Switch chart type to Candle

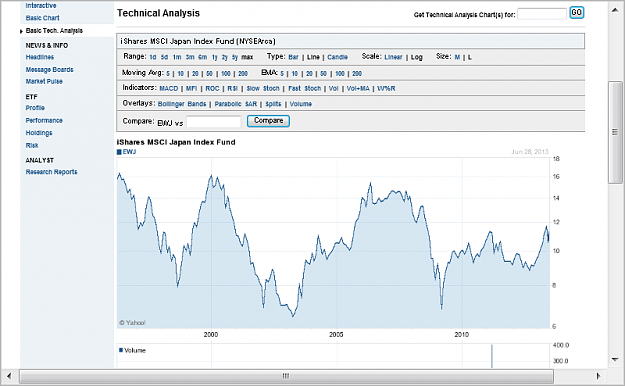(337, 57)
